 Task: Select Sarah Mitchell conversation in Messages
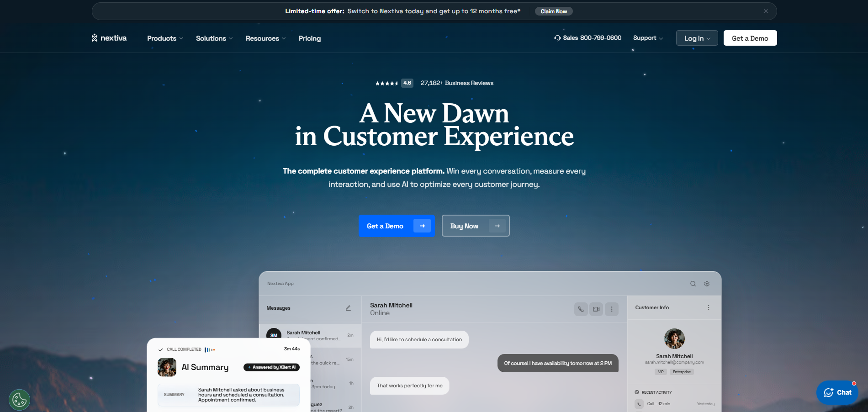(310, 335)
